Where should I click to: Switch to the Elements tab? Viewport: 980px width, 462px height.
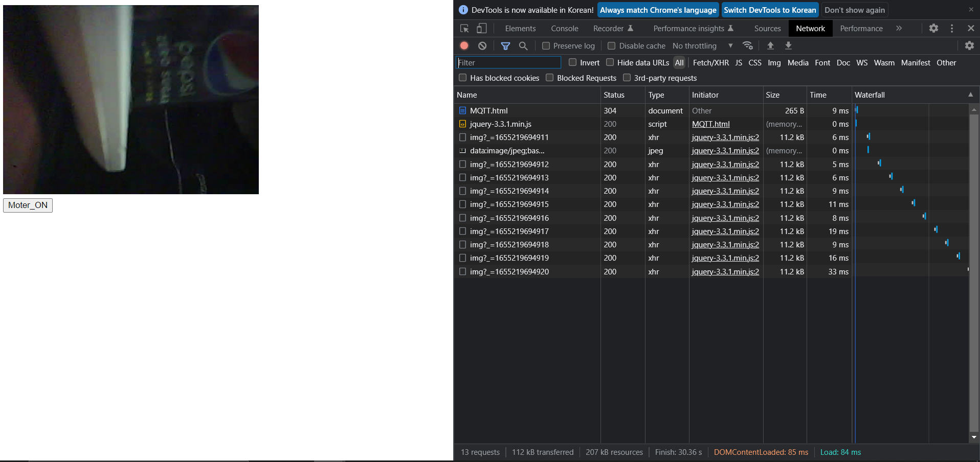pos(520,29)
